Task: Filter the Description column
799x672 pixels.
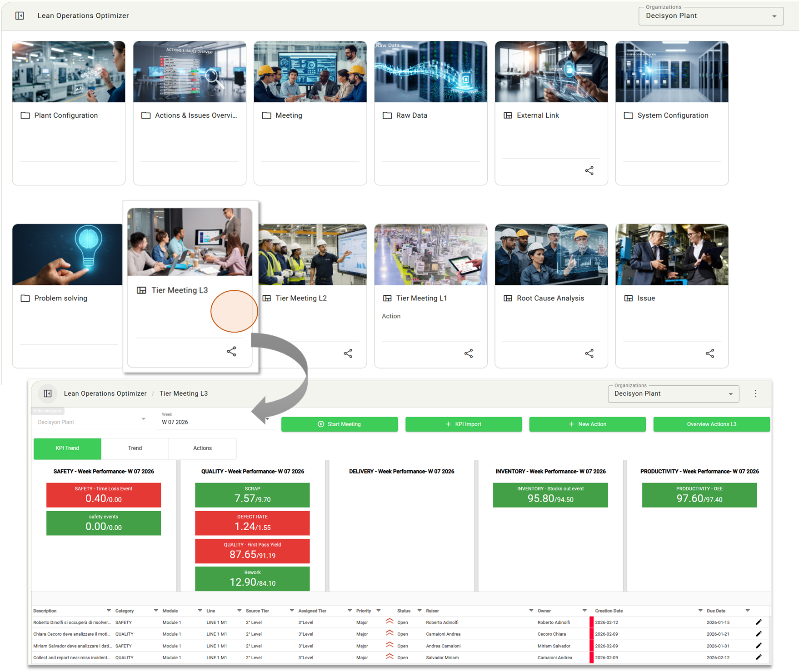Action: click(109, 611)
